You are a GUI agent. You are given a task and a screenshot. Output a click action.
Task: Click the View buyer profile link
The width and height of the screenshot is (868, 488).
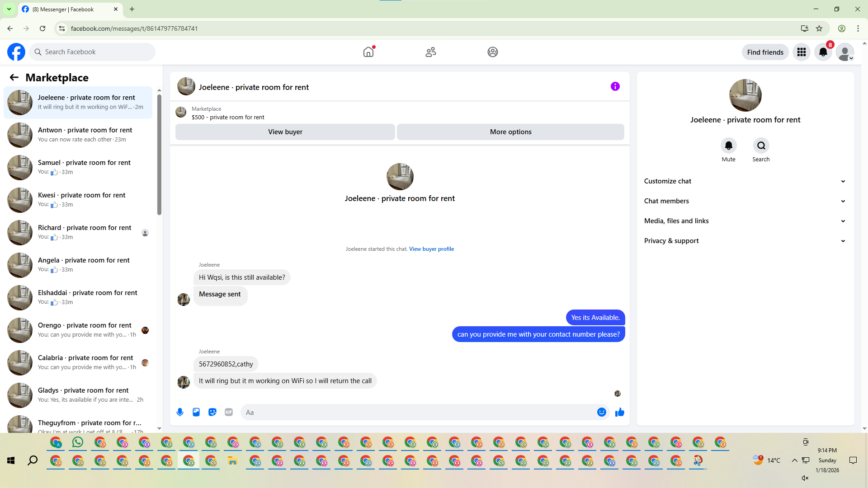[x=431, y=249]
